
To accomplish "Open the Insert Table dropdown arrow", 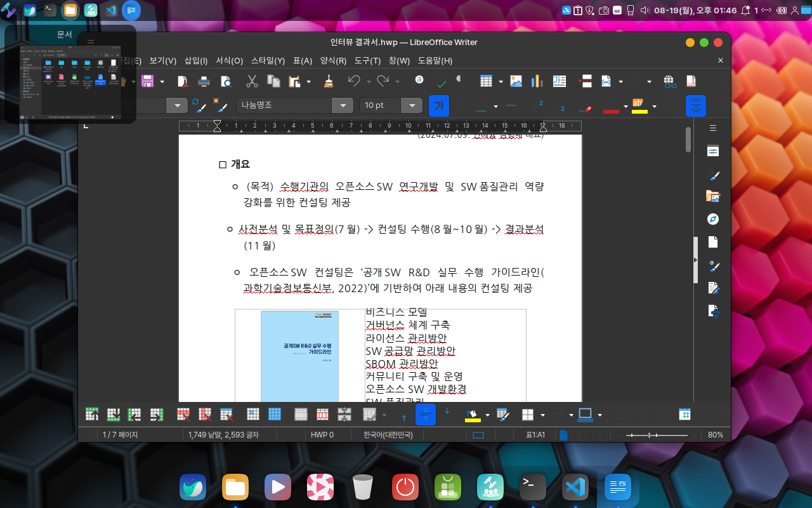I will 501,81.
